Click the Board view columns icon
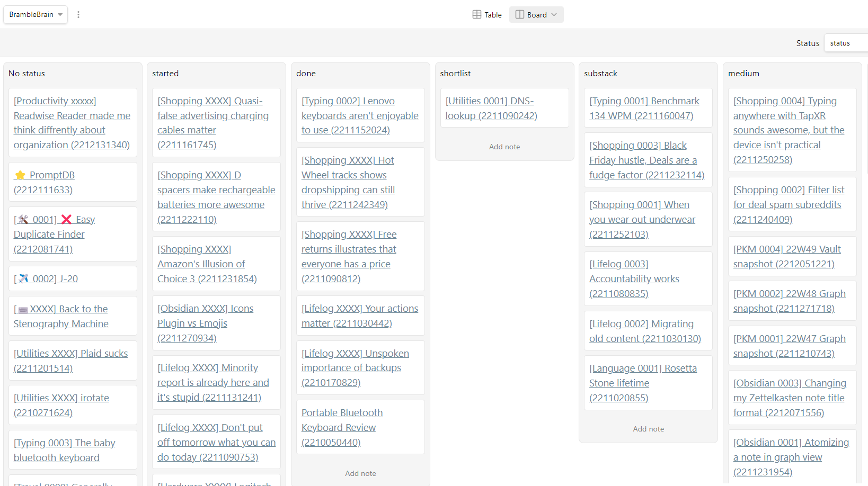This screenshot has height=486, width=868. coord(520,15)
